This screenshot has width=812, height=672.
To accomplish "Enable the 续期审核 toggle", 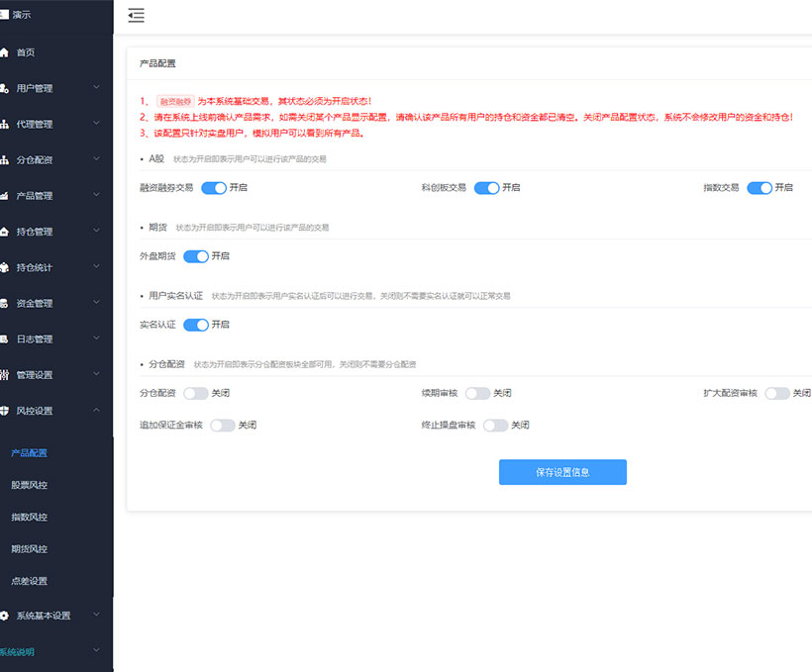I will [477, 393].
